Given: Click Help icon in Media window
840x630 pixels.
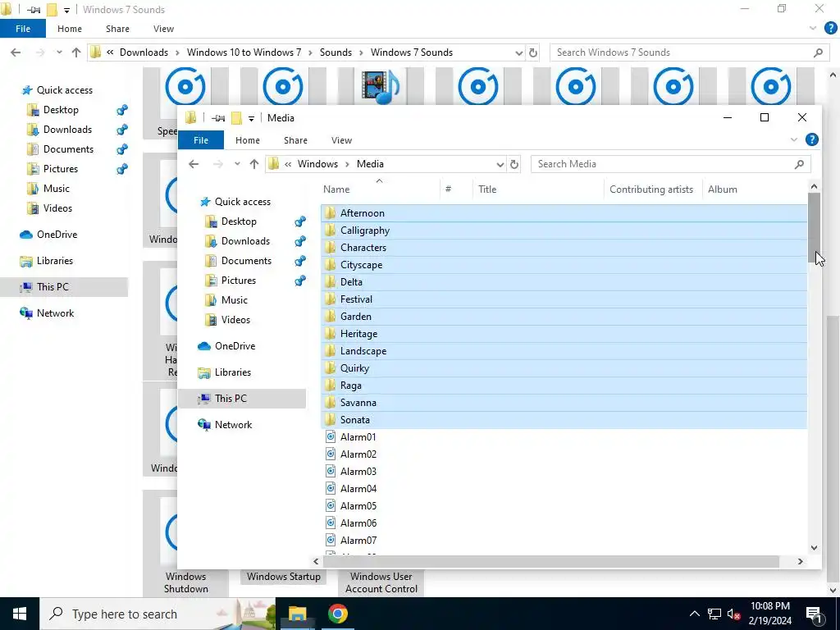Looking at the screenshot, I should coord(811,139).
